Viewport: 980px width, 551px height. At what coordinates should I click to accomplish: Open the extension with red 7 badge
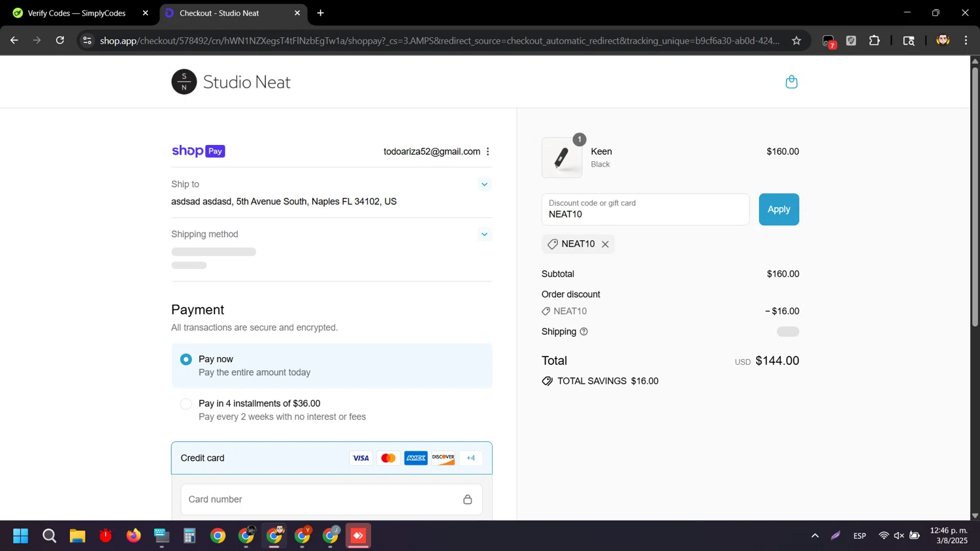[828, 41]
